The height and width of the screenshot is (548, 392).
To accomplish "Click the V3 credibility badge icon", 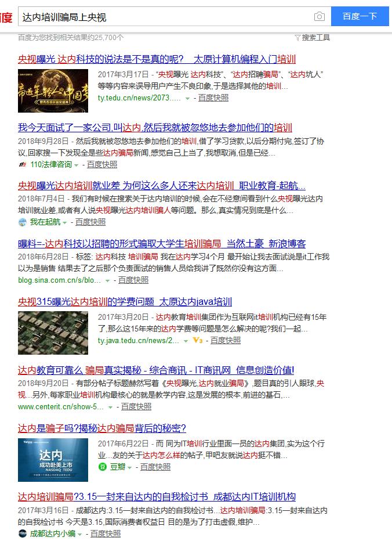I will [x=198, y=340].
